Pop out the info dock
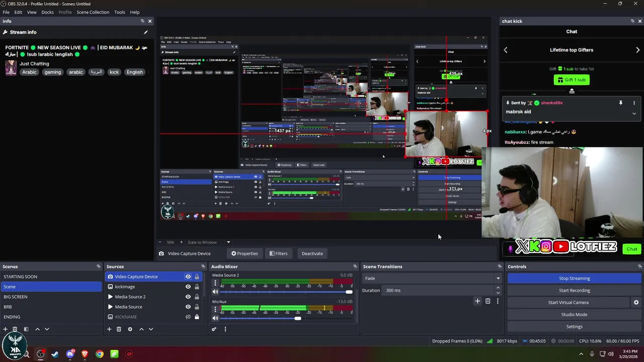The image size is (644, 362). (x=142, y=21)
